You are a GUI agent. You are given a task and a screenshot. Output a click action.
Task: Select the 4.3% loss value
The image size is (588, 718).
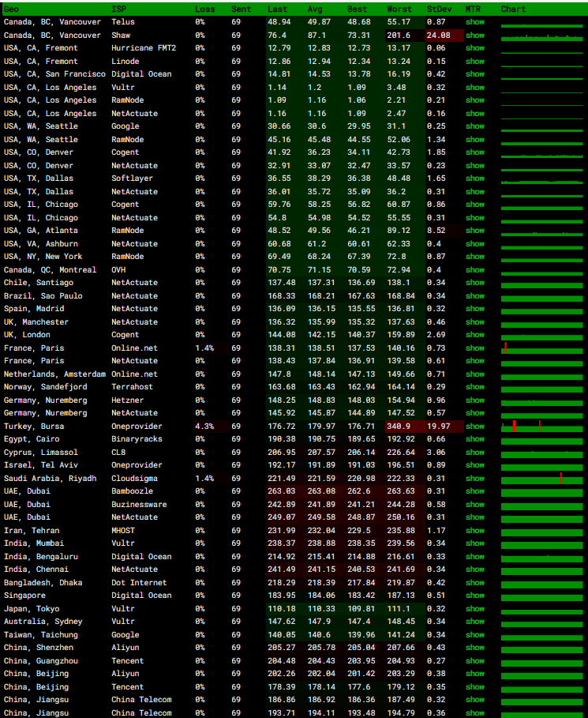(x=204, y=427)
